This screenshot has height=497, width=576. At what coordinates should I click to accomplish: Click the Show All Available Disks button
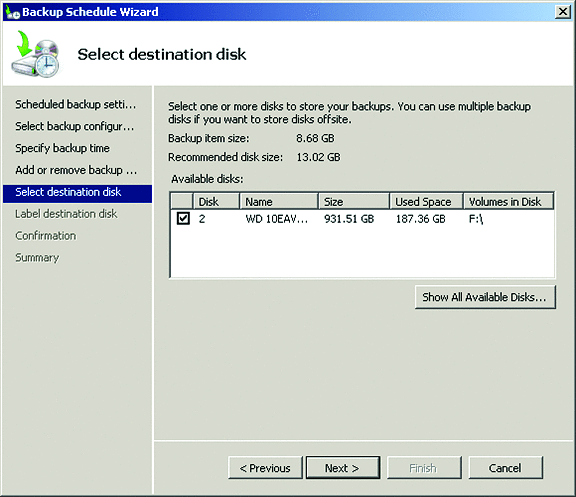(x=485, y=297)
